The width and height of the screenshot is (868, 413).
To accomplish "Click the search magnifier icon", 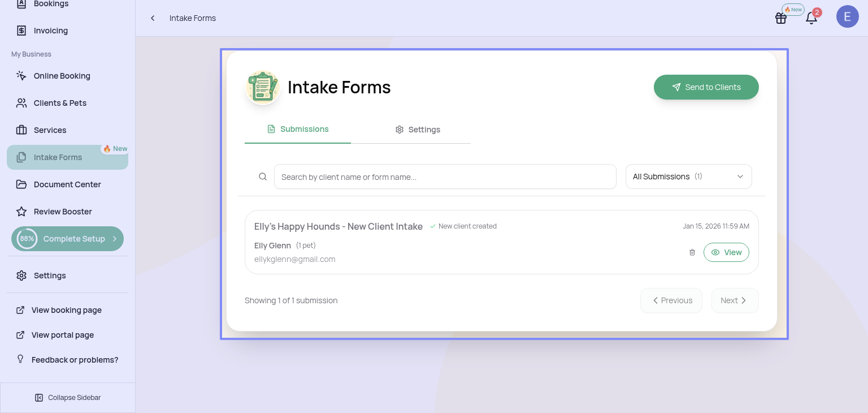I will [263, 177].
